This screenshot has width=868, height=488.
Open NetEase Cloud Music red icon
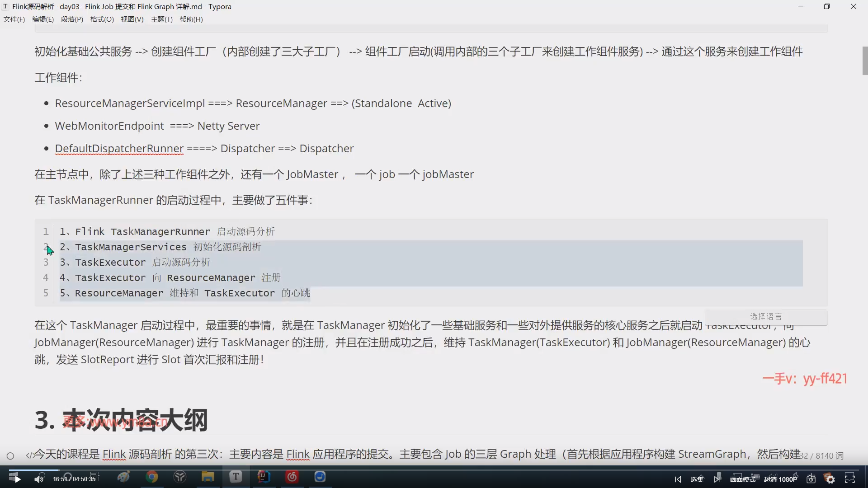point(292,477)
